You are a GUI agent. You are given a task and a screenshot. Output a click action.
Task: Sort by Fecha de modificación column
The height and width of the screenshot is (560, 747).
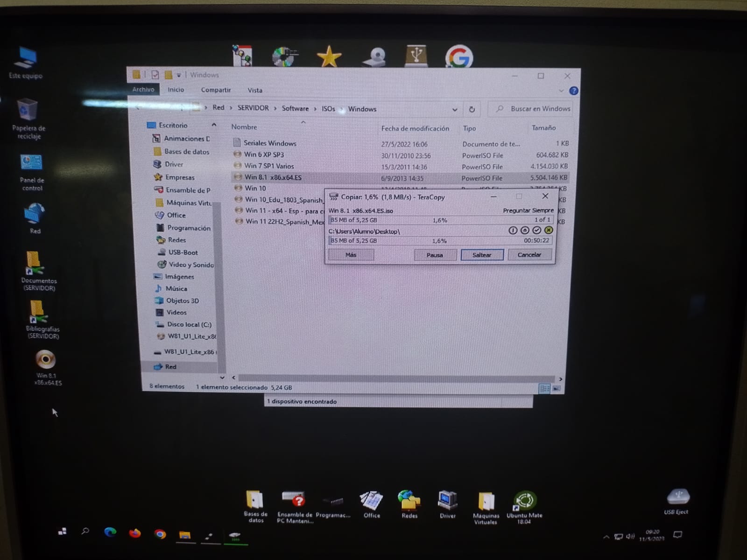click(415, 128)
